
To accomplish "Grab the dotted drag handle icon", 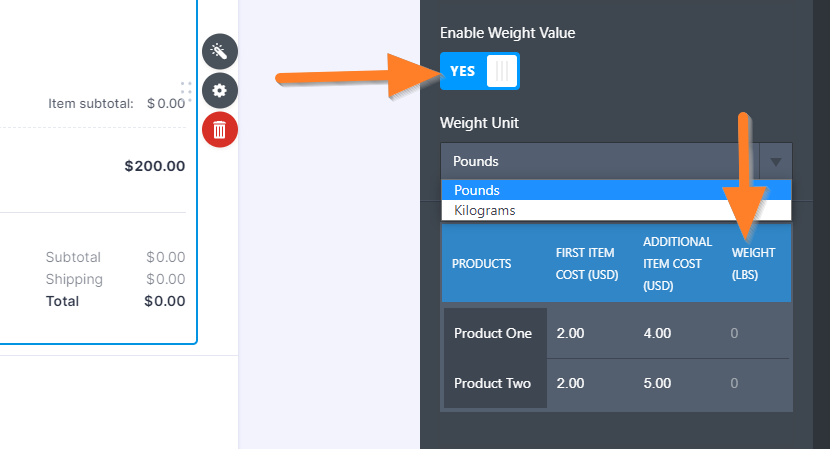I will pos(186,88).
